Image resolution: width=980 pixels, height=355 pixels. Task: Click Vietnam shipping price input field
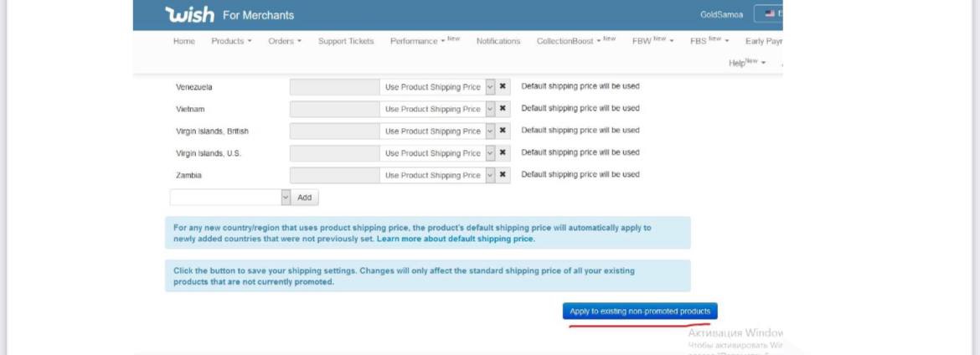tap(334, 109)
